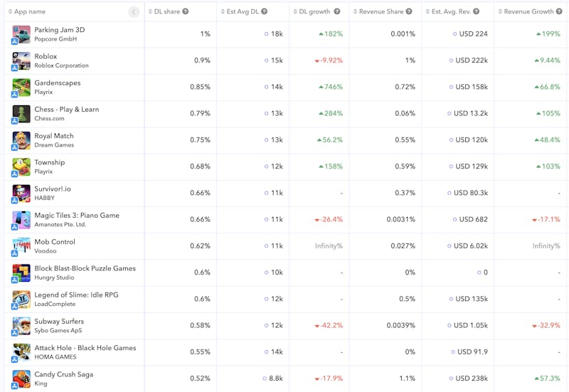
Task: Click the Gardenscapes app icon
Action: click(21, 87)
